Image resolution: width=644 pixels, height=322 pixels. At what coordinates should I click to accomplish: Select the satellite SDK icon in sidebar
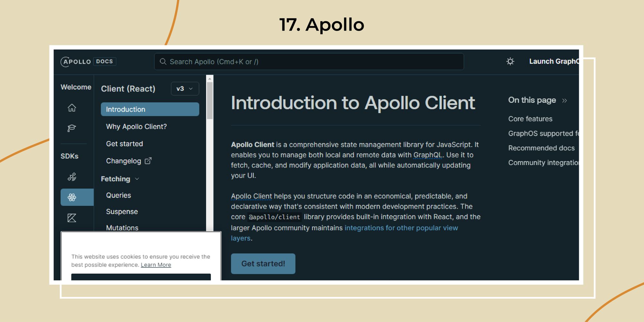click(x=72, y=177)
